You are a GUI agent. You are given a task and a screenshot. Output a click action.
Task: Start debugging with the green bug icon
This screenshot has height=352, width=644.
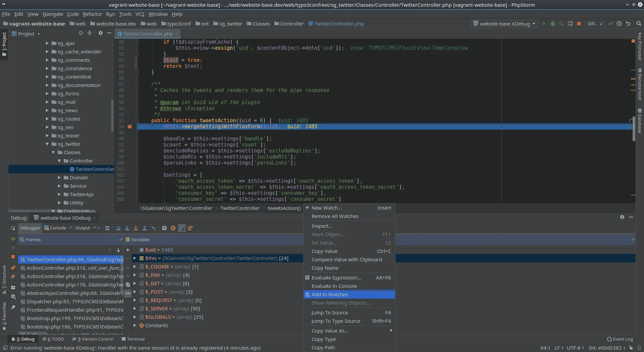tap(553, 24)
